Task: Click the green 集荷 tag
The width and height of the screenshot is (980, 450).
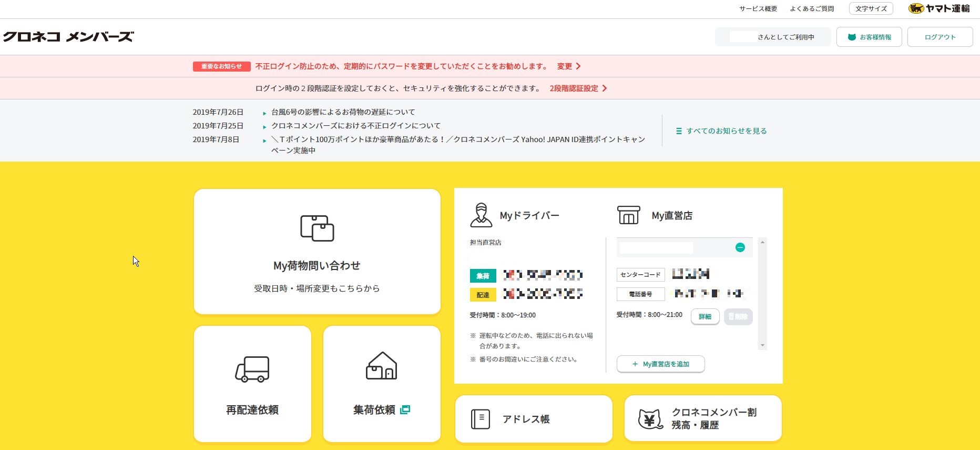Action: coord(483,276)
